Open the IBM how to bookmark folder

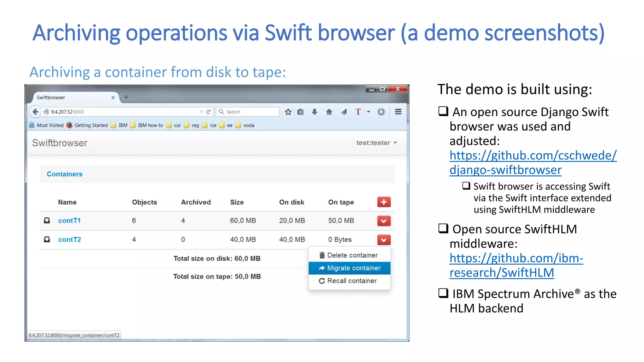147,125
